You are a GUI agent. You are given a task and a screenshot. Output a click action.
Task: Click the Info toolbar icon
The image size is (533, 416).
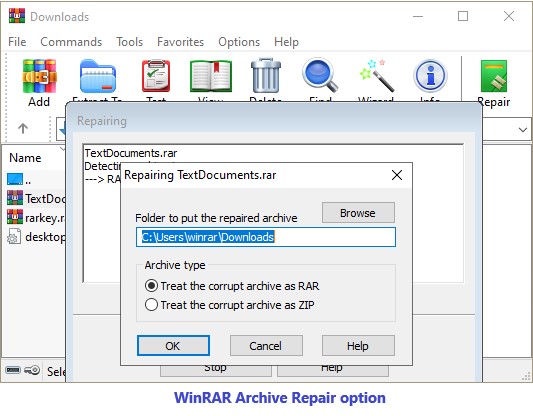point(430,76)
